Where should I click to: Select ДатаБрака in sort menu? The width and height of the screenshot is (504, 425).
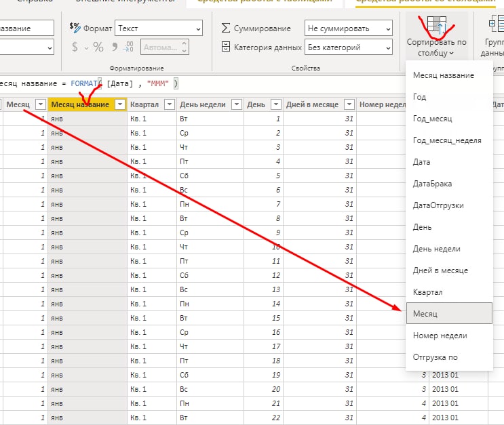449,184
